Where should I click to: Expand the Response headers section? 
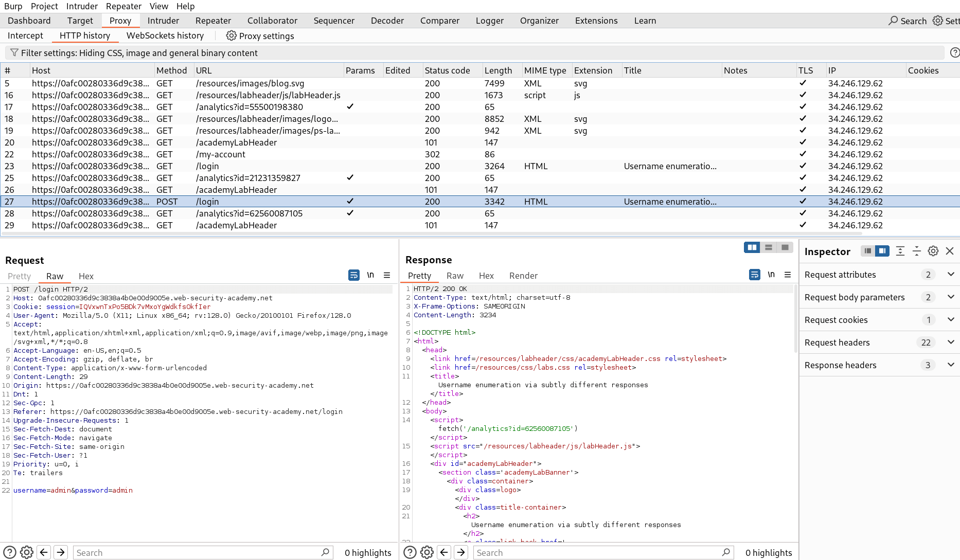[951, 365]
